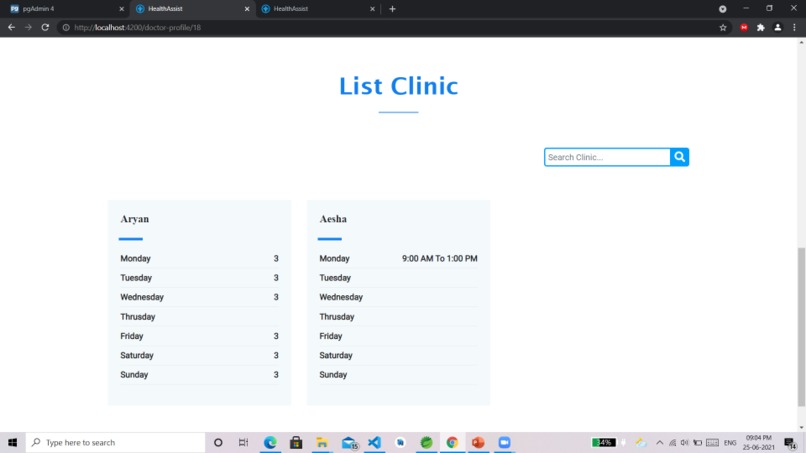
Task: View site information icon in address bar
Action: click(x=66, y=28)
